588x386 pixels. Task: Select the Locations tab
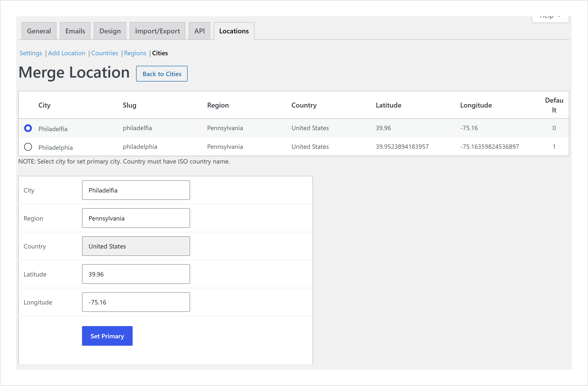(234, 31)
